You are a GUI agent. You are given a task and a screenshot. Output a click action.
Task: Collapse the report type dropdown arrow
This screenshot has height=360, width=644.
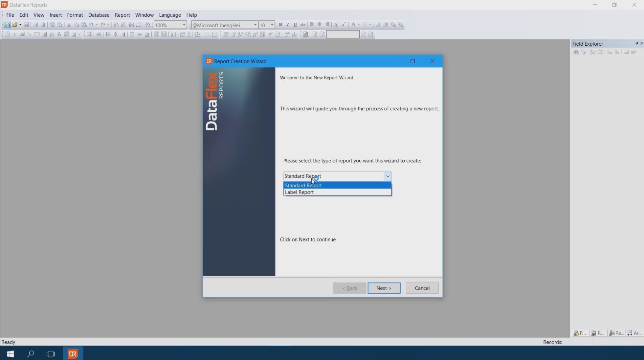click(388, 176)
